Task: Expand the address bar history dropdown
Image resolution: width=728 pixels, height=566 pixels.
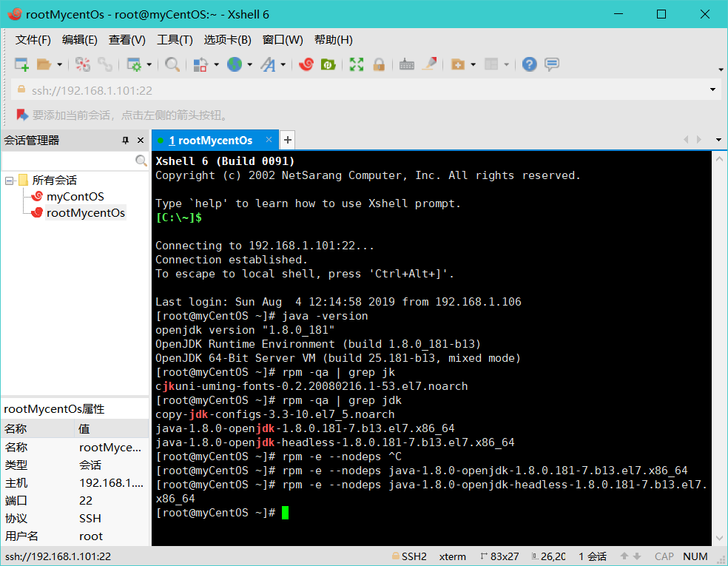Action: 712,90
